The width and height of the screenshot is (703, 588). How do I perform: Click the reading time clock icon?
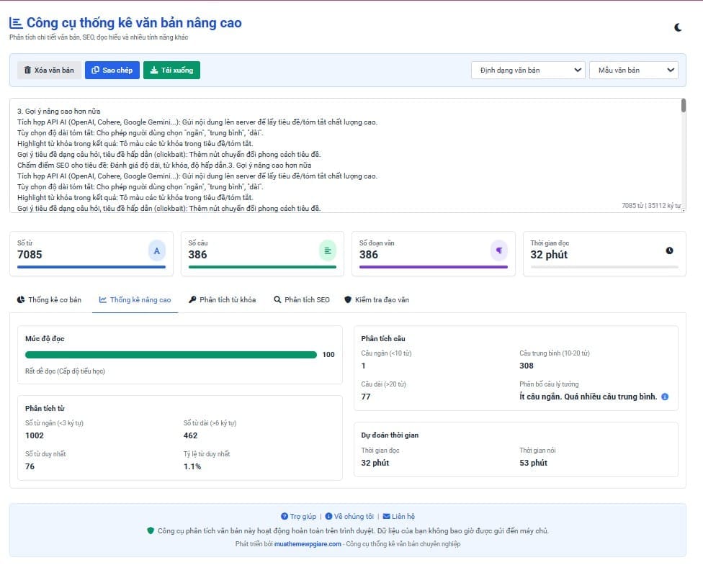[669, 250]
